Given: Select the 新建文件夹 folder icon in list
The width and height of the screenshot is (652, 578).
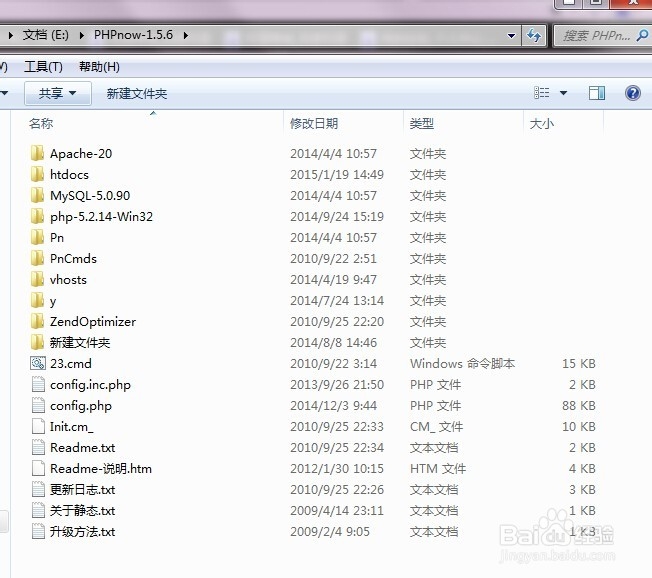Looking at the screenshot, I should coord(37,343).
